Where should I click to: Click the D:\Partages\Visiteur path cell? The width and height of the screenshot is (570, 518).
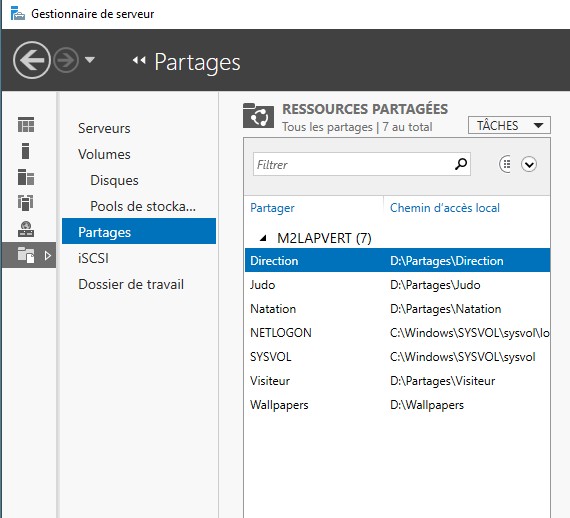[x=442, y=381]
